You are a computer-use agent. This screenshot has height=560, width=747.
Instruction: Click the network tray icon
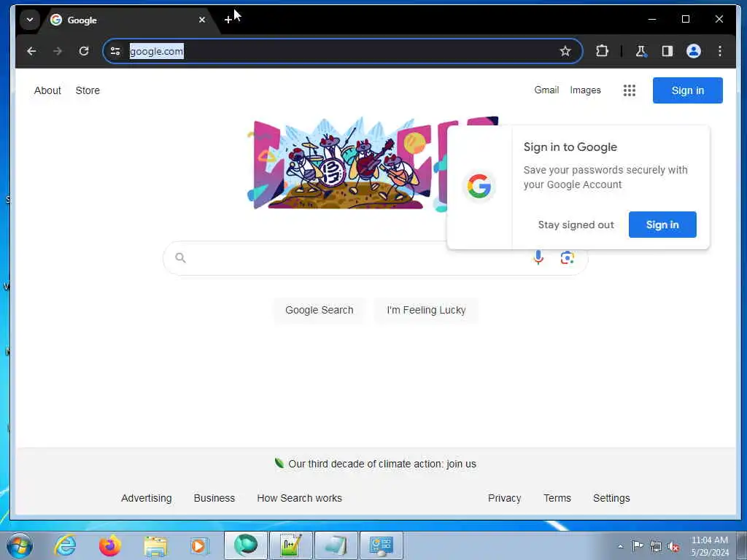click(656, 547)
